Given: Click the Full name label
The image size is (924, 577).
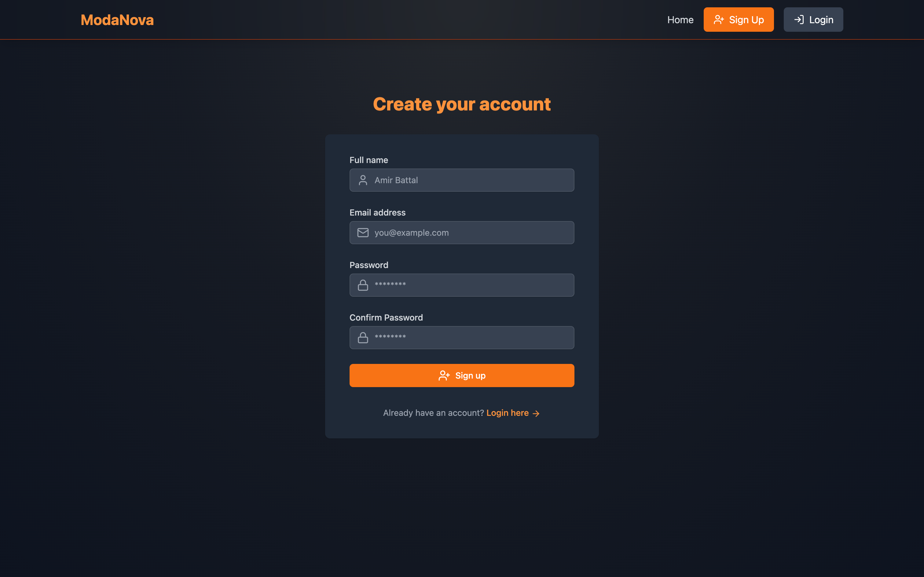Looking at the screenshot, I should point(369,160).
